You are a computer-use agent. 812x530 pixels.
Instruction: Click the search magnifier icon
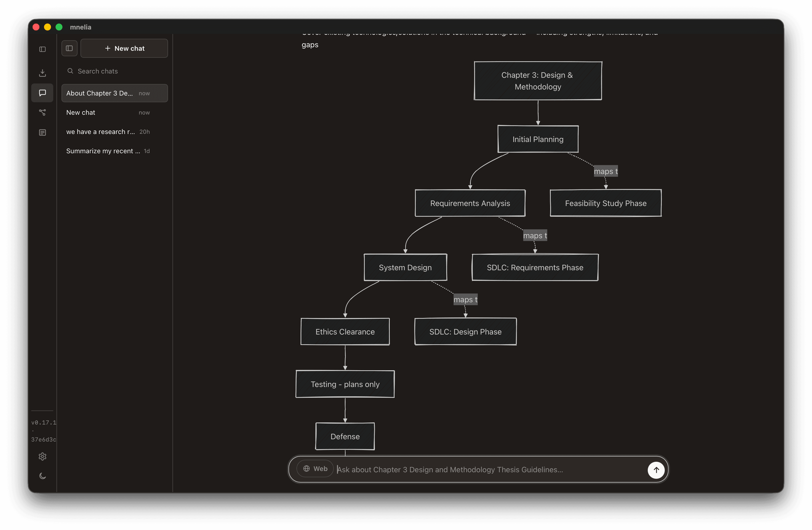tap(70, 71)
